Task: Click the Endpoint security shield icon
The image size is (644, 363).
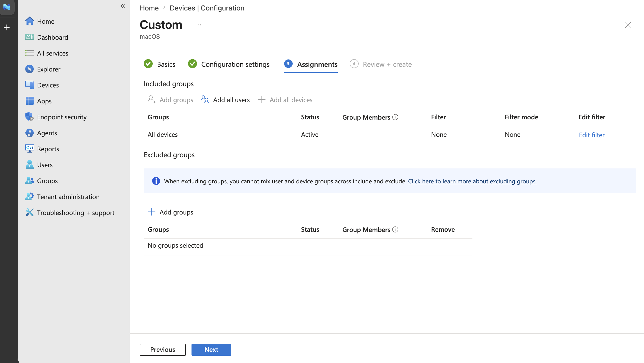Action: [x=29, y=117]
